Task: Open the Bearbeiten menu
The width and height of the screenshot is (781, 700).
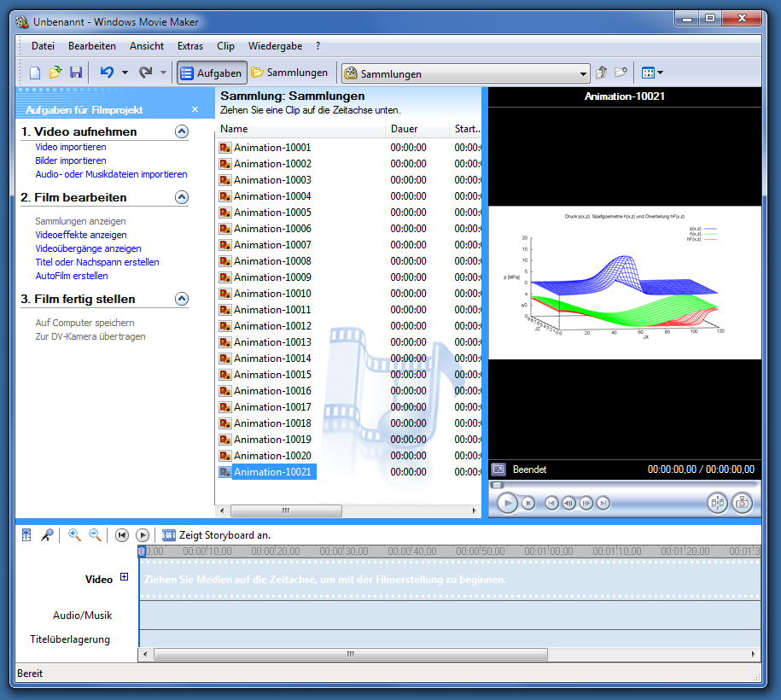Action: (92, 46)
